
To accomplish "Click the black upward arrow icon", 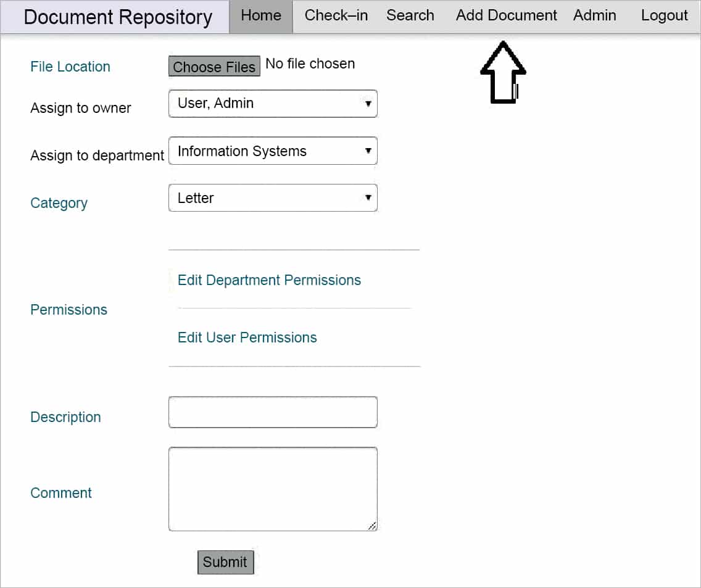I will [x=503, y=73].
